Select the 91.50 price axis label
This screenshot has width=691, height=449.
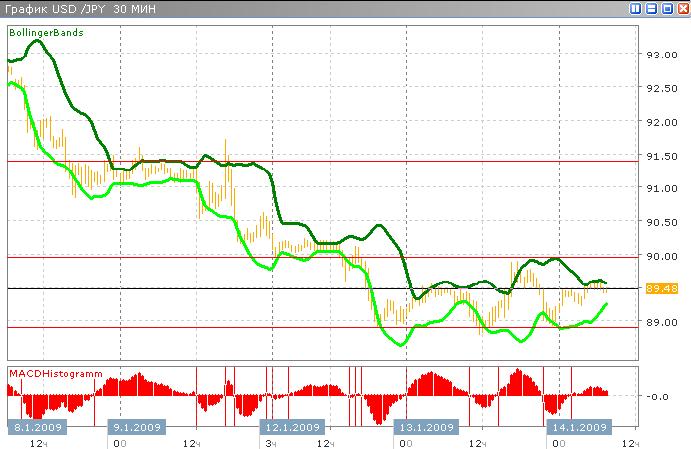(661, 156)
